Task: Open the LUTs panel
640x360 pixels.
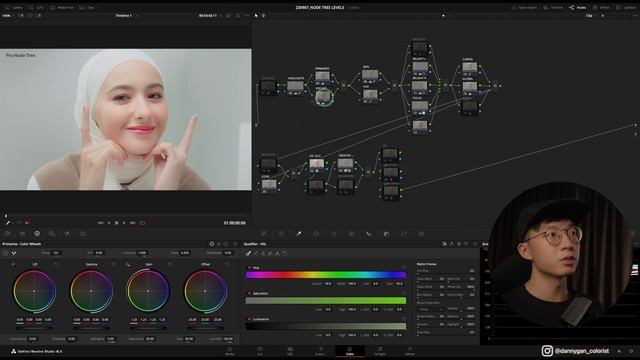Action: [37, 7]
